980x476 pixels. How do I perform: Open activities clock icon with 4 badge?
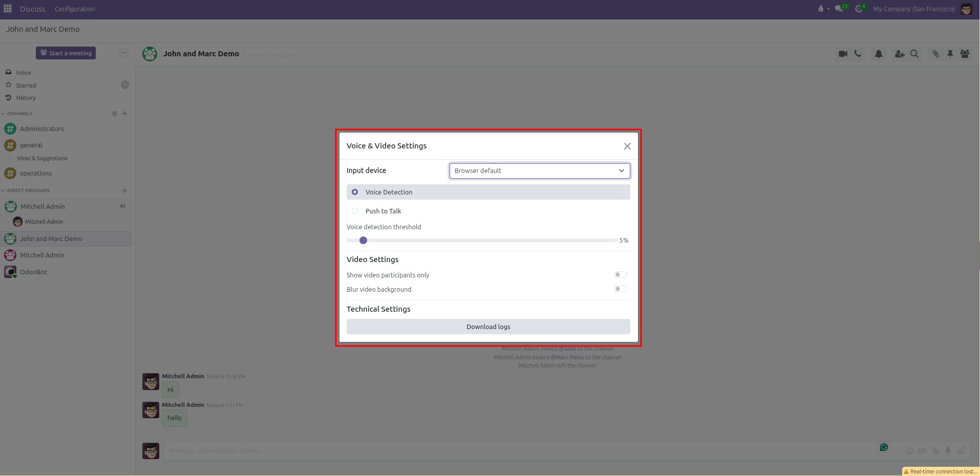click(860, 9)
